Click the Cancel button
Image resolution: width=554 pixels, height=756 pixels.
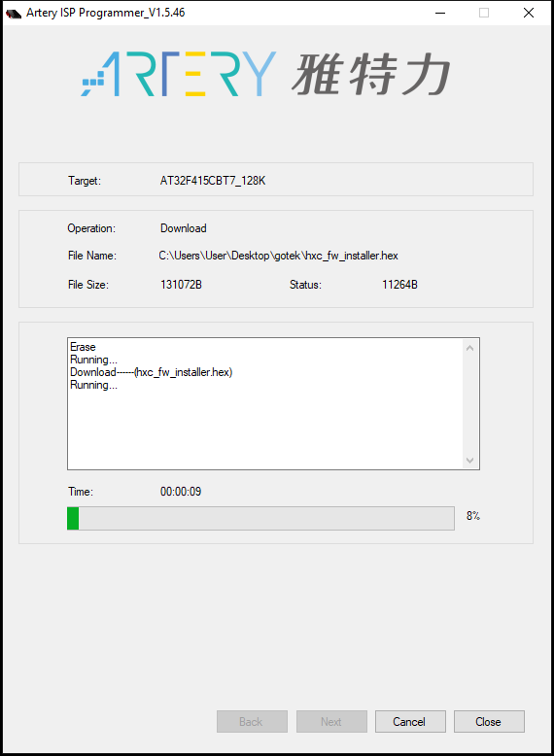(x=410, y=721)
